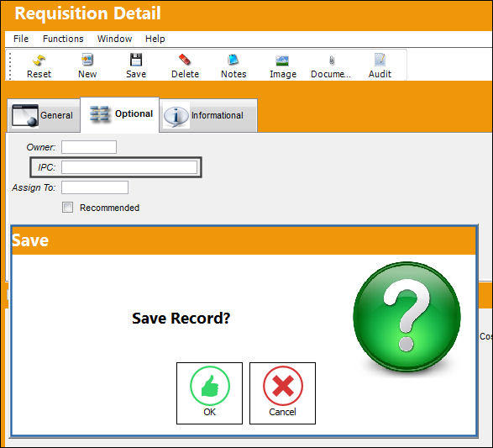493x448 pixels.
Task: Switch to the General tab
Action: [44, 115]
